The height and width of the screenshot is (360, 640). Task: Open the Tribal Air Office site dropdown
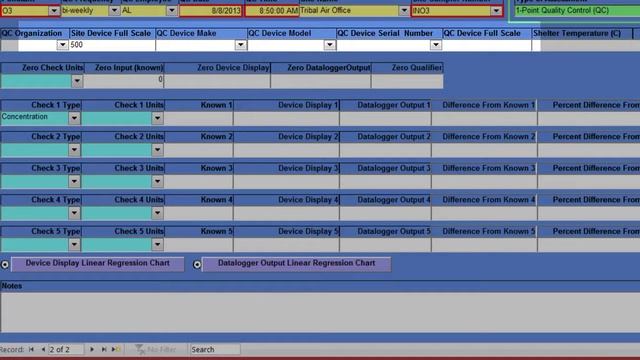pos(404,11)
